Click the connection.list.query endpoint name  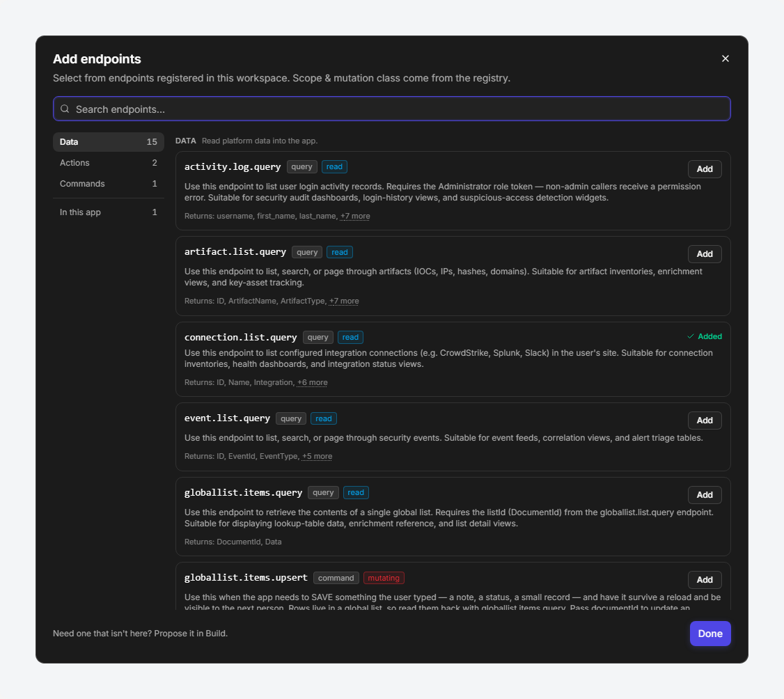[x=240, y=338]
